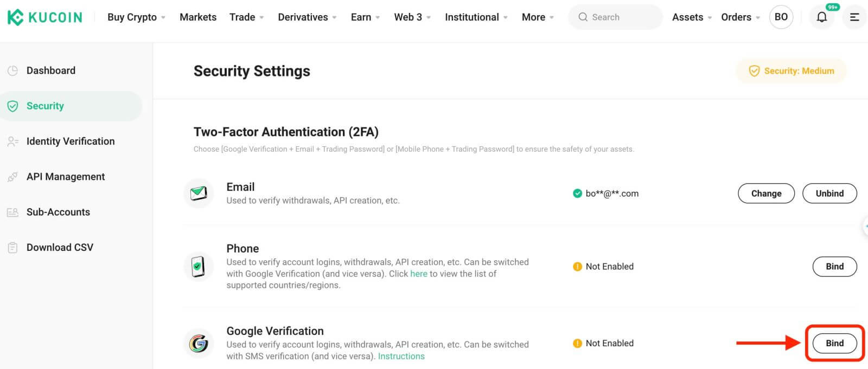Expand the Derivatives dropdown
Screen dimensions: 868x369
point(307,17)
